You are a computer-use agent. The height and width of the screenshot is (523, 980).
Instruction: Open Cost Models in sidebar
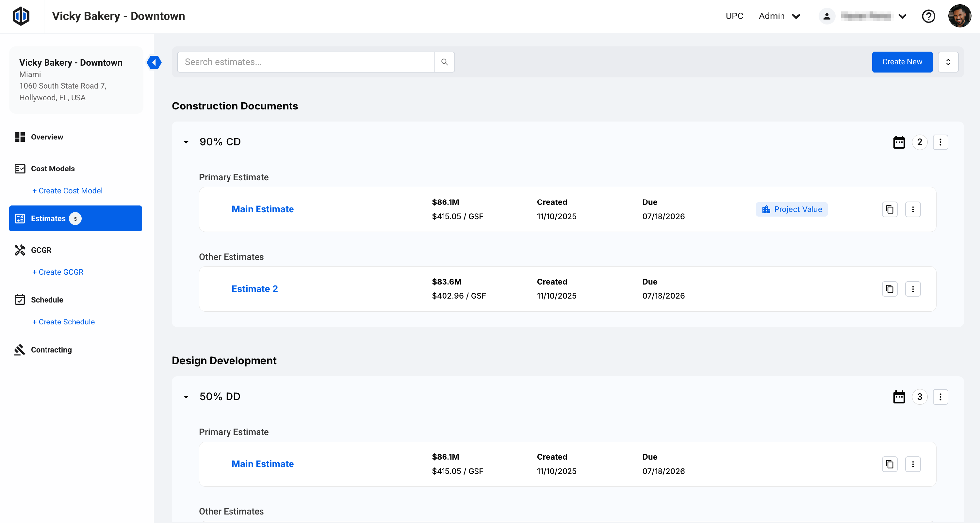point(53,169)
